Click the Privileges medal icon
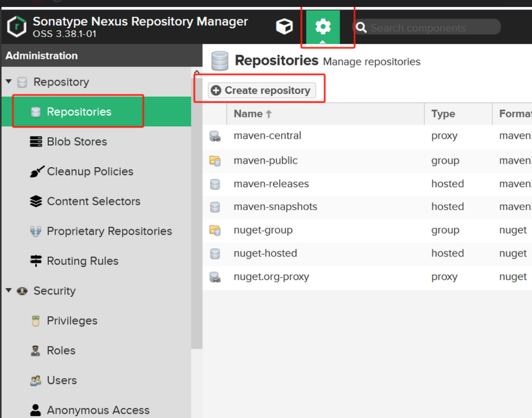This screenshot has height=418, width=532. coord(36,321)
